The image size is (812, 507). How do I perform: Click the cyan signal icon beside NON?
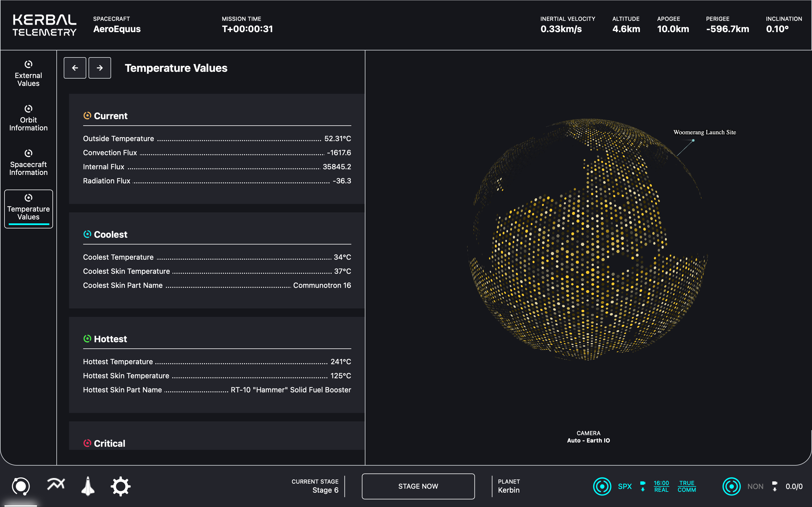pyautogui.click(x=731, y=486)
